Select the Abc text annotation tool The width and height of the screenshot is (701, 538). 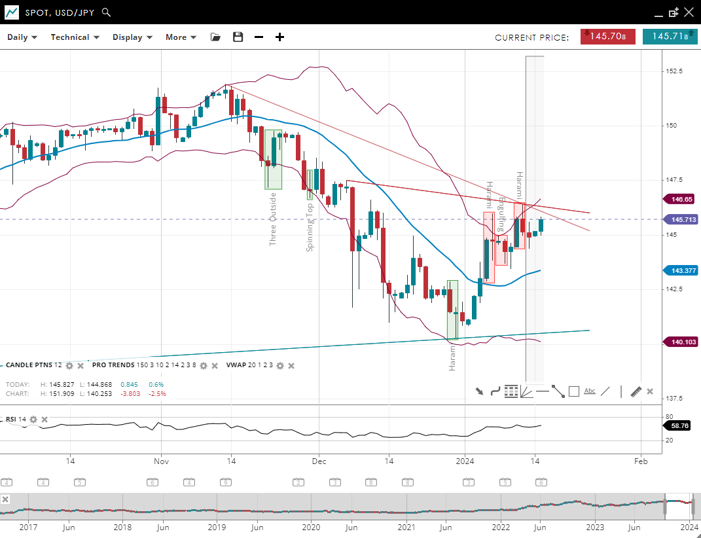pos(590,391)
